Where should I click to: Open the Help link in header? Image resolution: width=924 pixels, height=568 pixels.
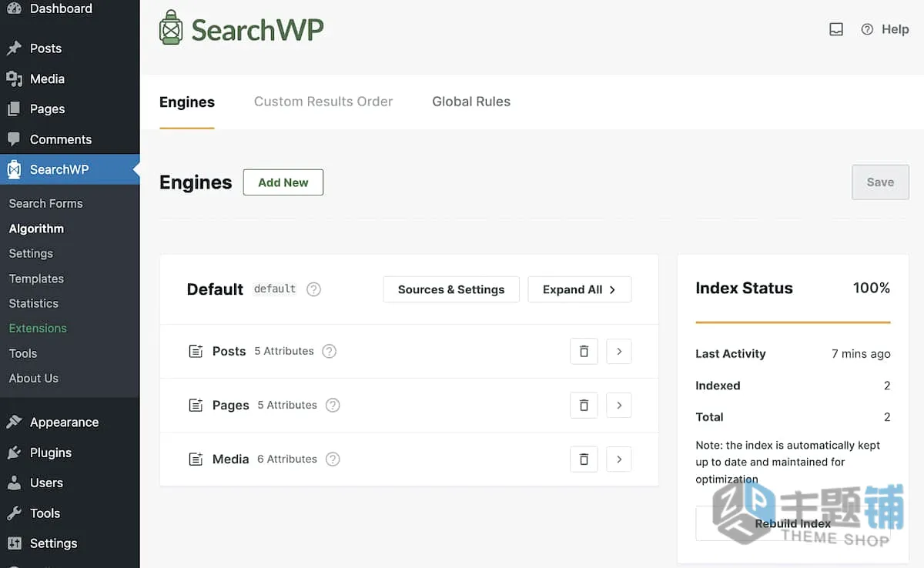click(x=885, y=29)
